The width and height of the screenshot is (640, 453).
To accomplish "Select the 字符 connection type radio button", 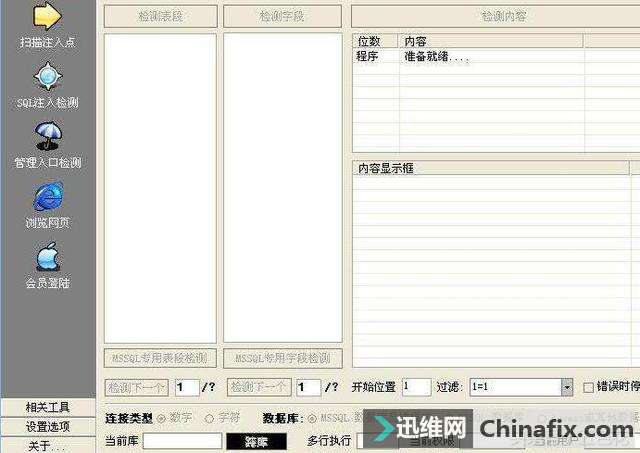I will pos(209,417).
